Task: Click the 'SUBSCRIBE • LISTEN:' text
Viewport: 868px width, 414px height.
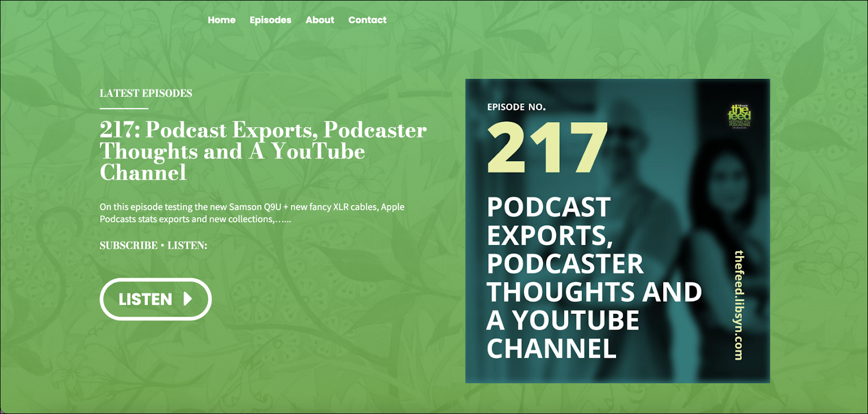Action: 153,245
